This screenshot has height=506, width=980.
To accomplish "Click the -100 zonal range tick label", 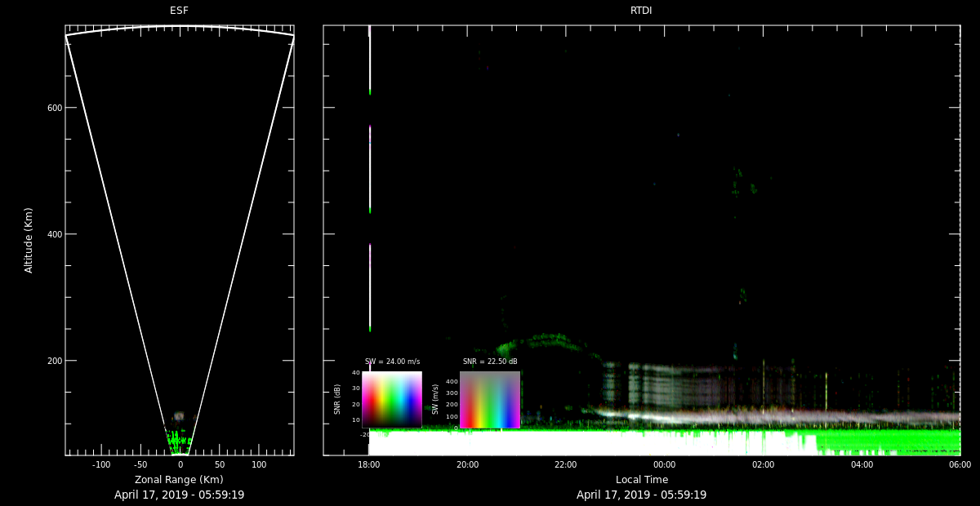I will [101, 464].
